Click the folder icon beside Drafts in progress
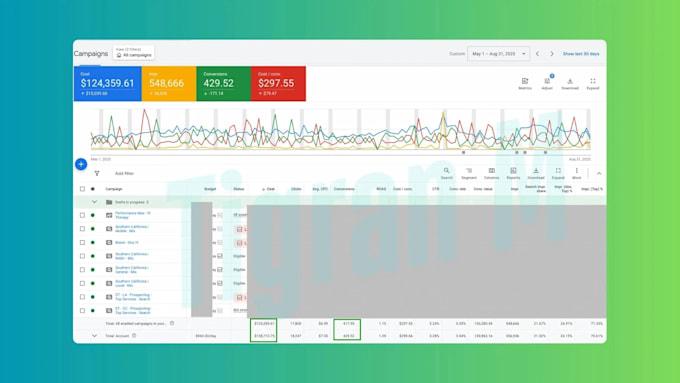 tap(109, 202)
